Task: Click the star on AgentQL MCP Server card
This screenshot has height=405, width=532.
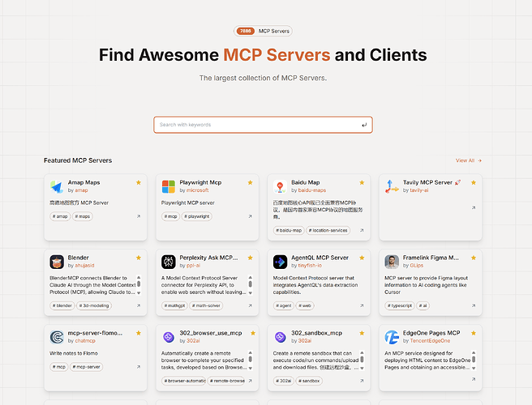Action: 362,258
